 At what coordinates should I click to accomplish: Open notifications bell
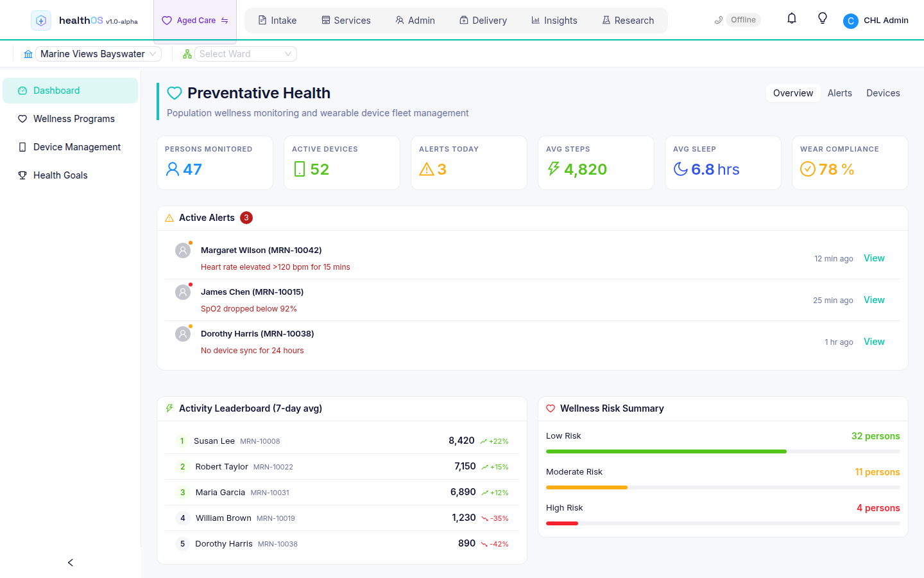click(x=792, y=19)
